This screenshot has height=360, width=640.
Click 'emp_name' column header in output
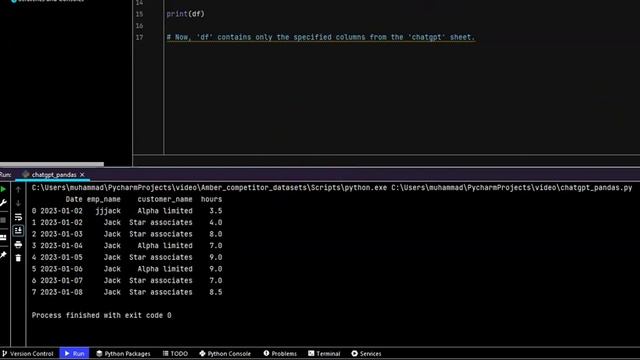pos(104,200)
